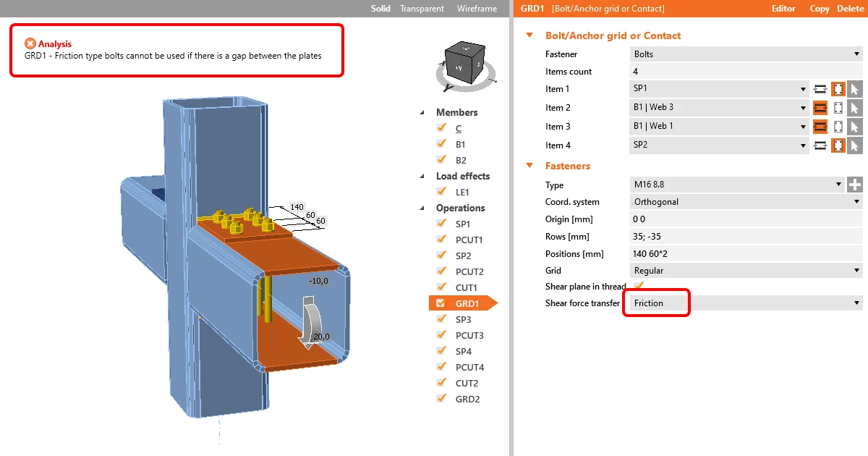Click the pick-in-scene cursor icon for Item 1

tap(854, 89)
